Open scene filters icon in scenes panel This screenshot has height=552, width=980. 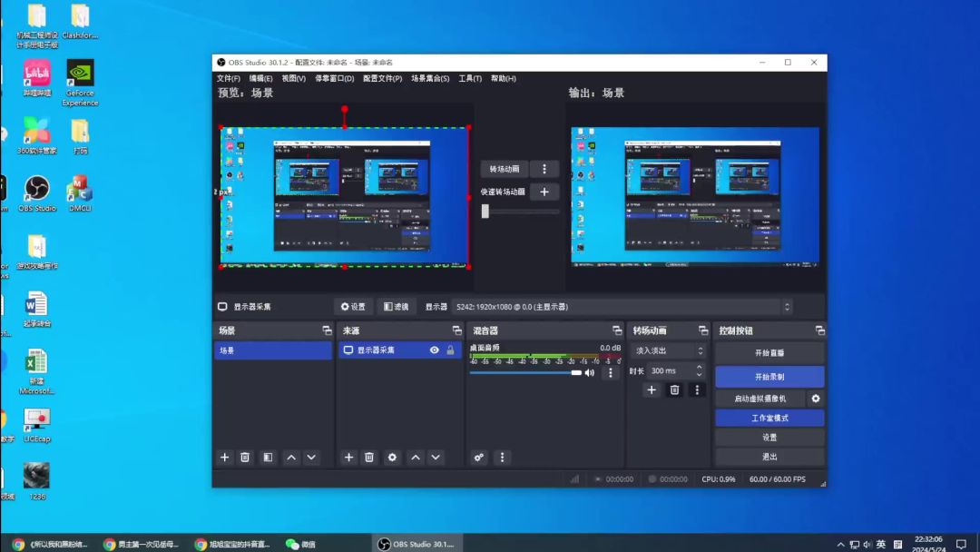pyautogui.click(x=268, y=458)
